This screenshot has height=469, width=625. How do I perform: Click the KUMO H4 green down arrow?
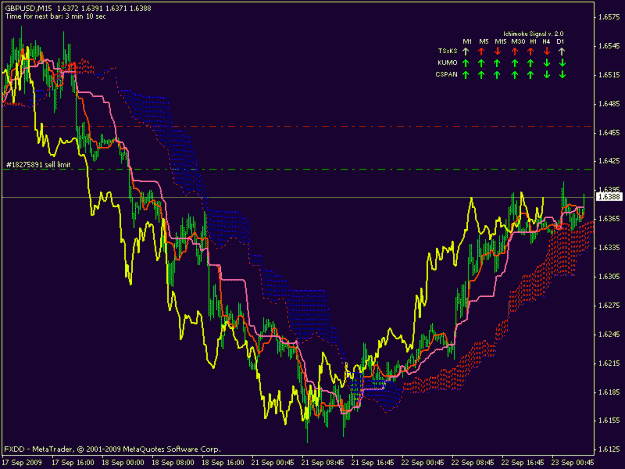(547, 63)
